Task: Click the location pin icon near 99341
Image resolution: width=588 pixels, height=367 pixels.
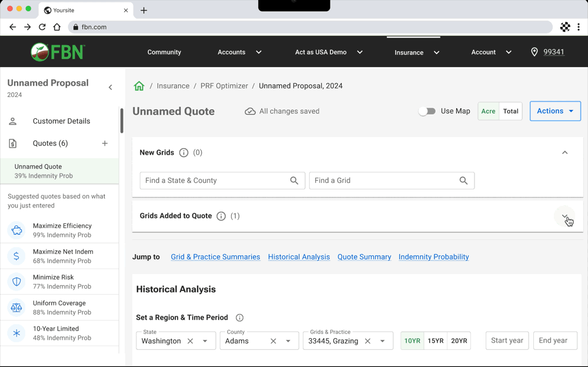Action: point(534,52)
